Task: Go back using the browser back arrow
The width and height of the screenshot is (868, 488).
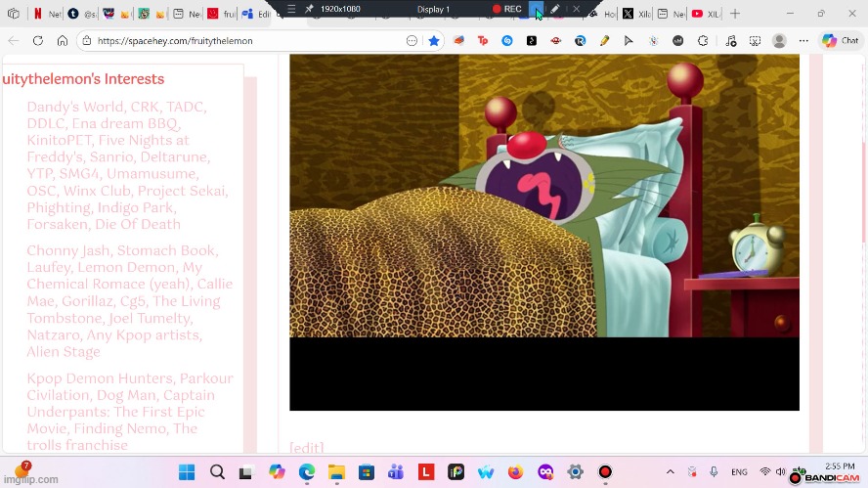Action: [14, 40]
